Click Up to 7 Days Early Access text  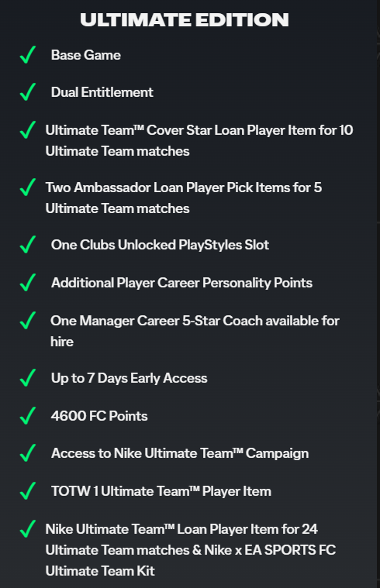(x=130, y=378)
